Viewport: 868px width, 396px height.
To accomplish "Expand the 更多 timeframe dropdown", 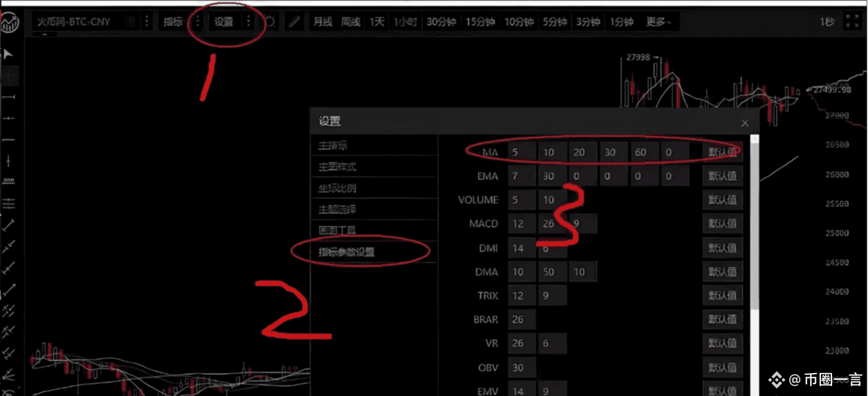I will pos(659,22).
